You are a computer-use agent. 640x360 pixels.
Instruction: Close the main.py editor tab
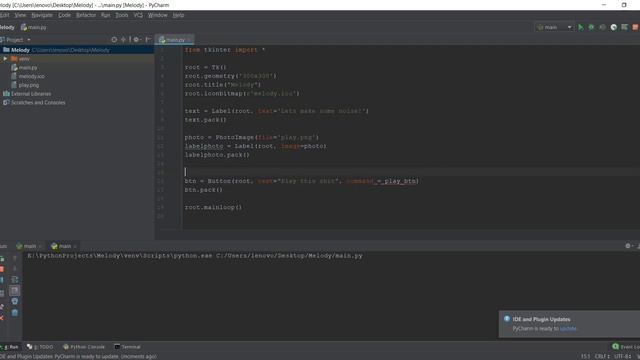point(189,40)
